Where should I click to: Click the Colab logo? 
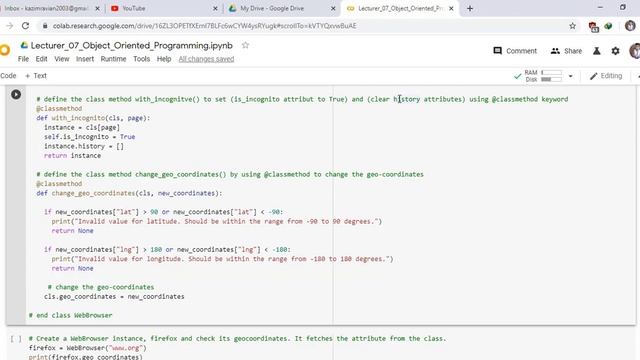(4, 51)
